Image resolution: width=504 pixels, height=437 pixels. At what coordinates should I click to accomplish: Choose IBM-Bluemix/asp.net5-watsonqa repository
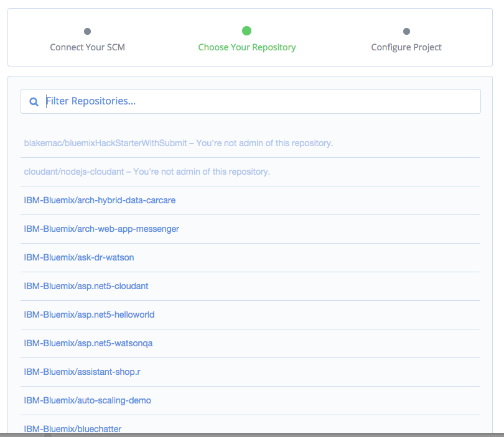click(x=88, y=343)
